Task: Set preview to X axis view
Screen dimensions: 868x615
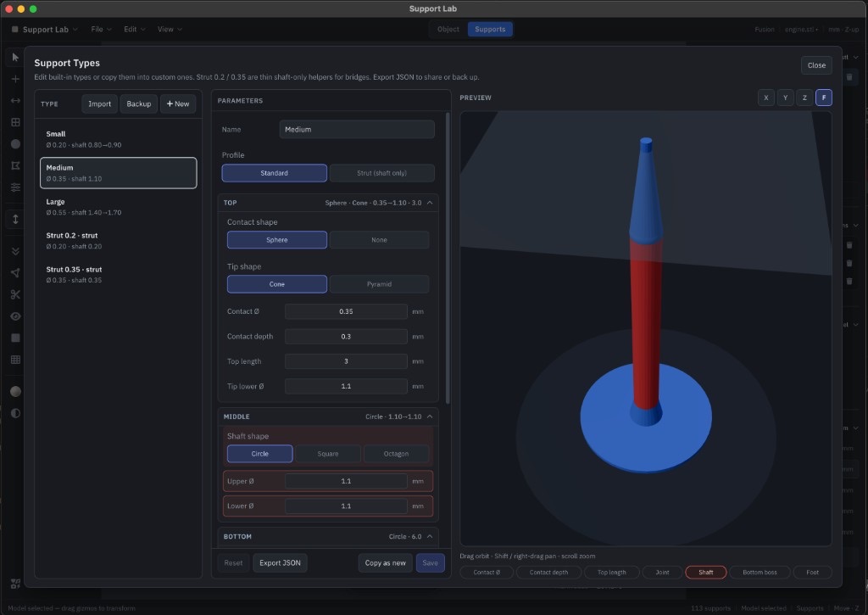Action: point(766,98)
